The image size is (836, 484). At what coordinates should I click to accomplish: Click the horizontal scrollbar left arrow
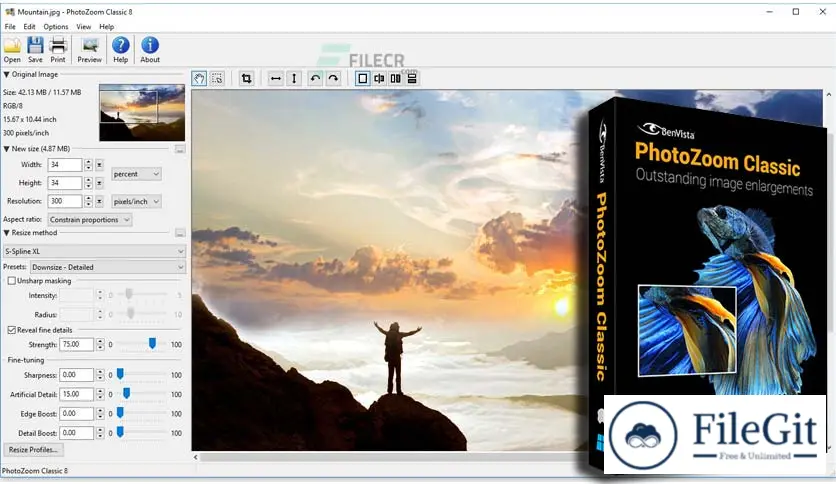point(196,457)
